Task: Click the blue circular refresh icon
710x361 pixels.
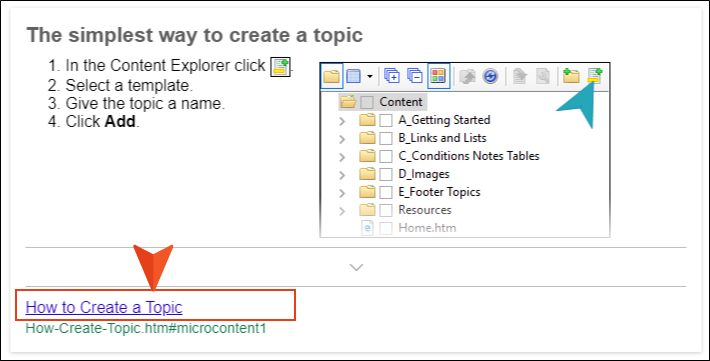Action: tap(490, 76)
